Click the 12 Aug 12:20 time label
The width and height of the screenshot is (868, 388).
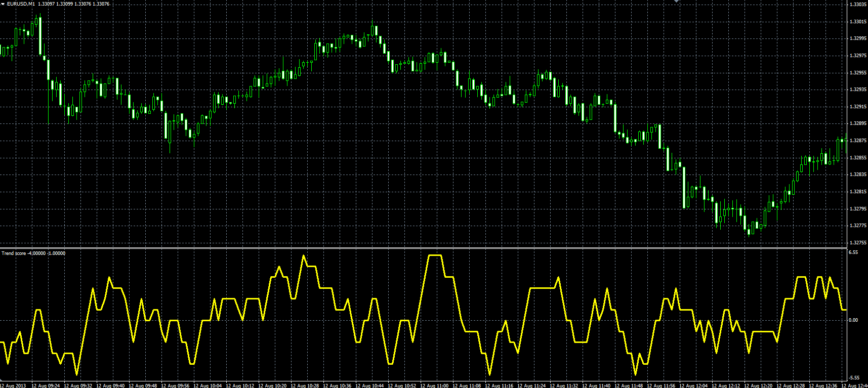click(x=758, y=385)
